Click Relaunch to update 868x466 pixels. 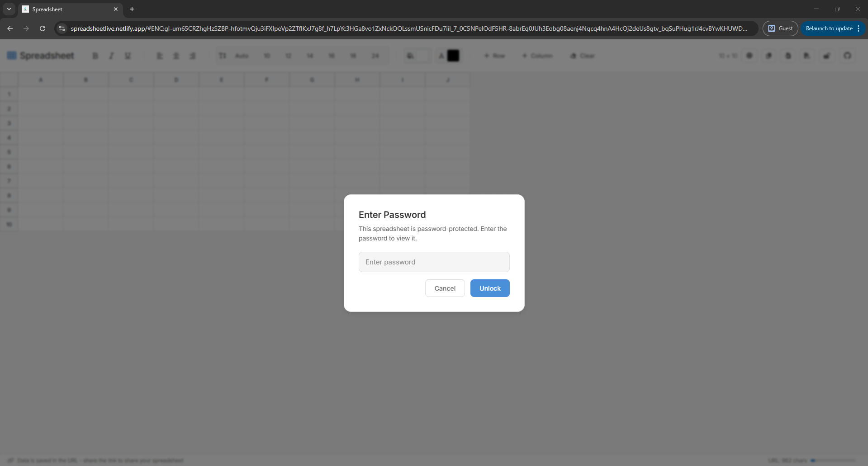coord(829,28)
